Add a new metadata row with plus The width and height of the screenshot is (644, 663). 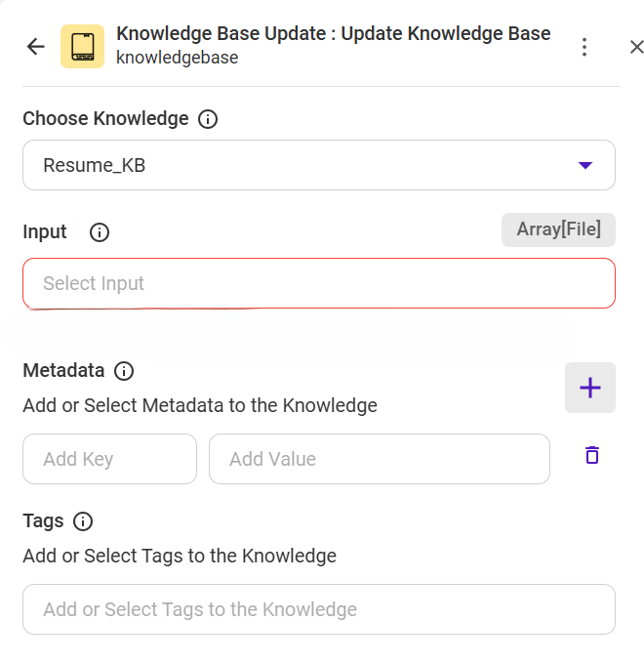click(589, 388)
